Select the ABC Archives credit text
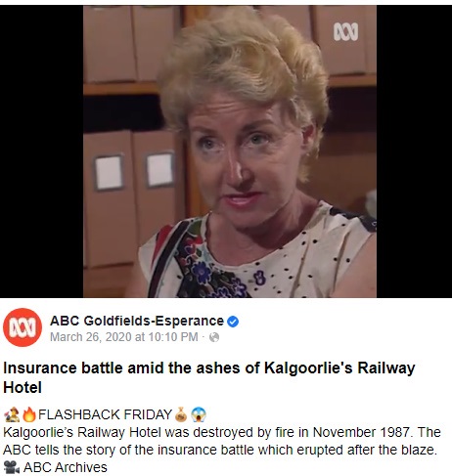Image resolution: width=452 pixels, height=476 pixels. tap(66, 467)
